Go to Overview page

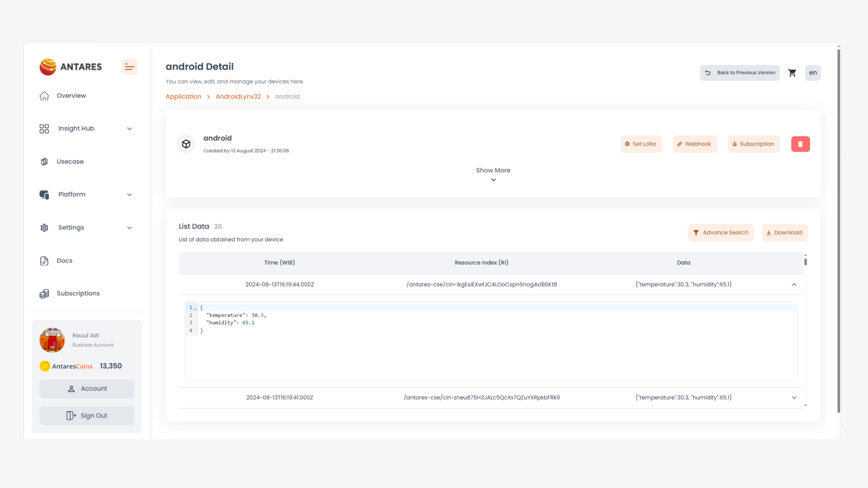click(71, 96)
